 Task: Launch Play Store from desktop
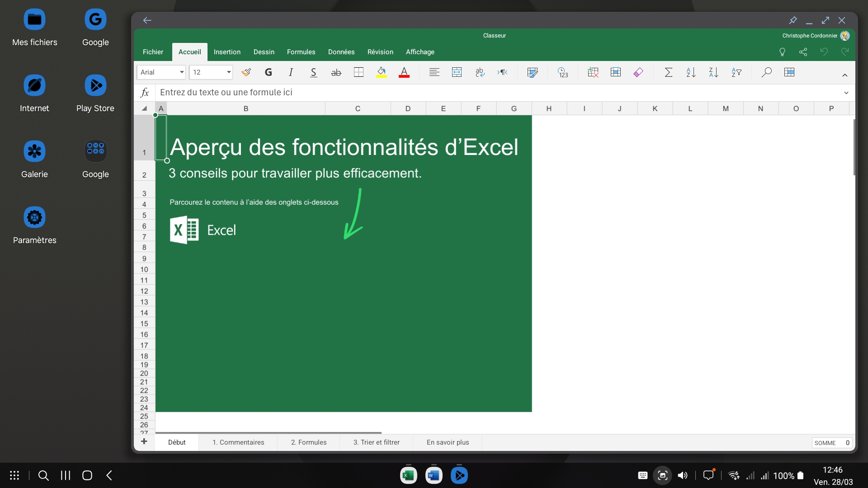pos(95,94)
